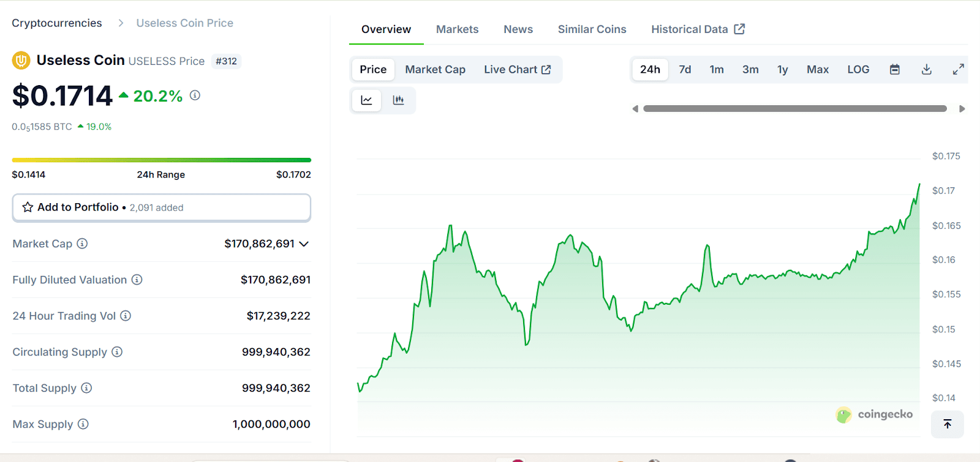Viewport: 980px width, 462px height.
Task: Click the $0.175 chart axis label
Action: click(946, 156)
